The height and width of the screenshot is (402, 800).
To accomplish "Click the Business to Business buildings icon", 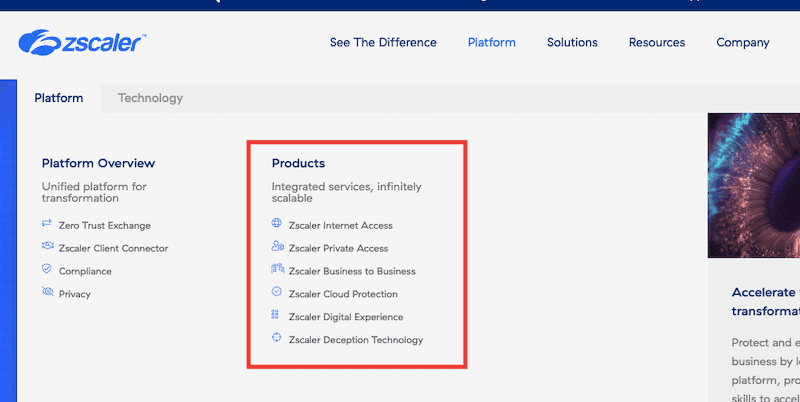I will (278, 268).
